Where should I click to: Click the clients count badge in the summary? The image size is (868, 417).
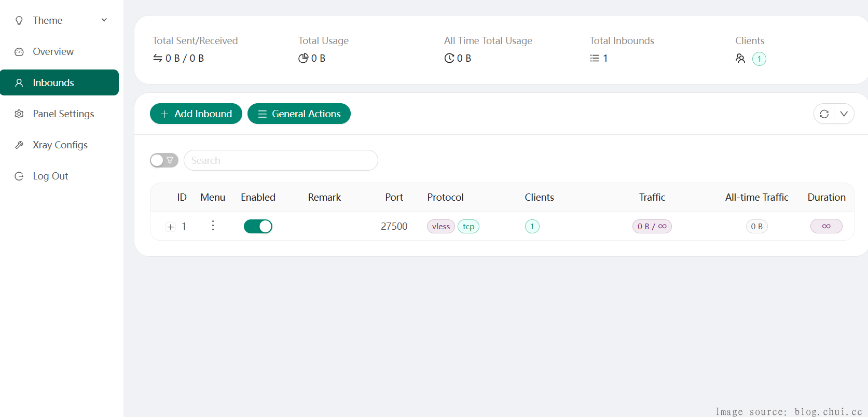[x=759, y=59]
